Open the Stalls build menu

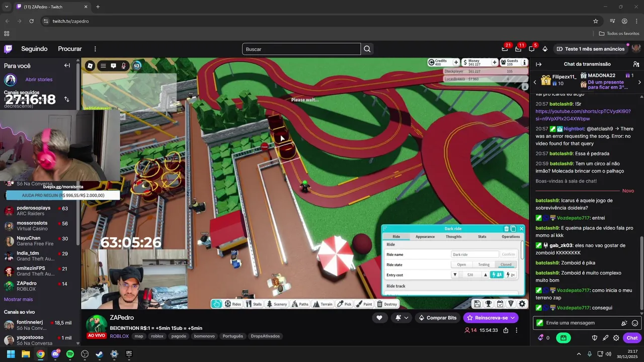254,304
